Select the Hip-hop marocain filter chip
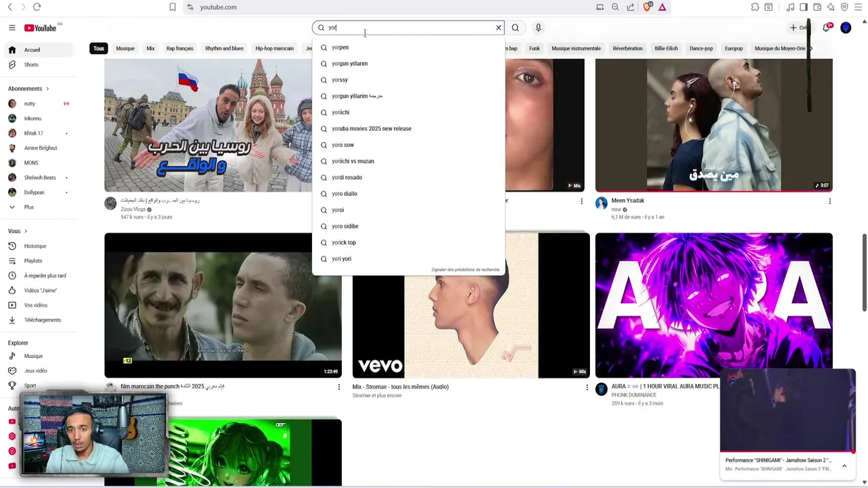The image size is (868, 488). coord(275,49)
